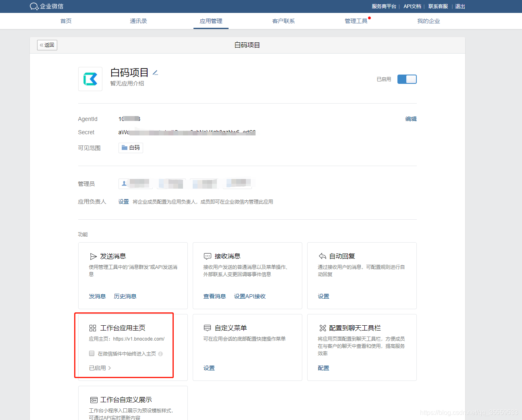This screenshot has height=420, width=522.
Task: Open 设置API接收 link
Action: [250, 296]
